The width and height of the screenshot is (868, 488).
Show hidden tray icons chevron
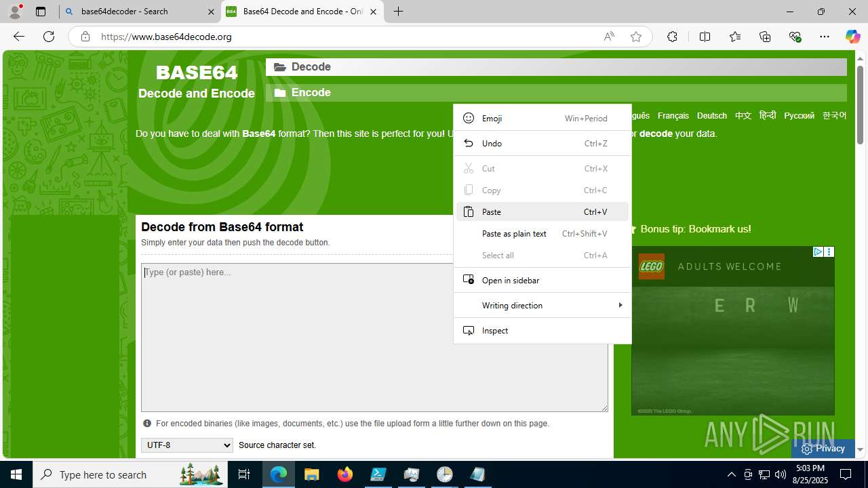coord(731,474)
